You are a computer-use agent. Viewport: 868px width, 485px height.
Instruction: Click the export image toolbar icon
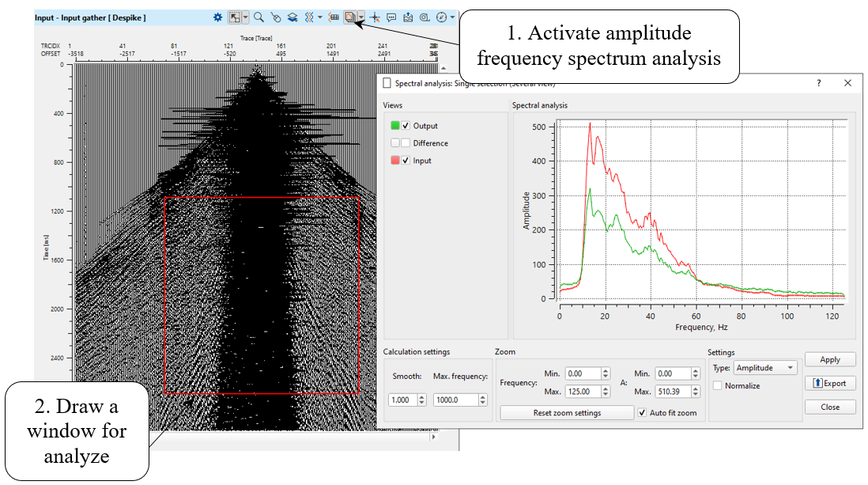point(408,17)
